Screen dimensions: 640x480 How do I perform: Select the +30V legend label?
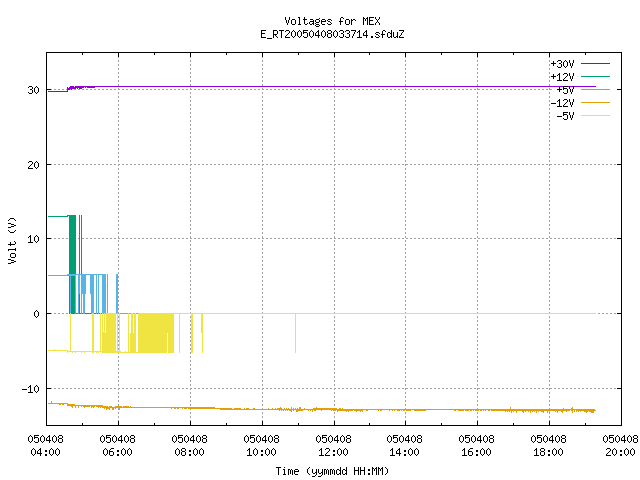562,64
